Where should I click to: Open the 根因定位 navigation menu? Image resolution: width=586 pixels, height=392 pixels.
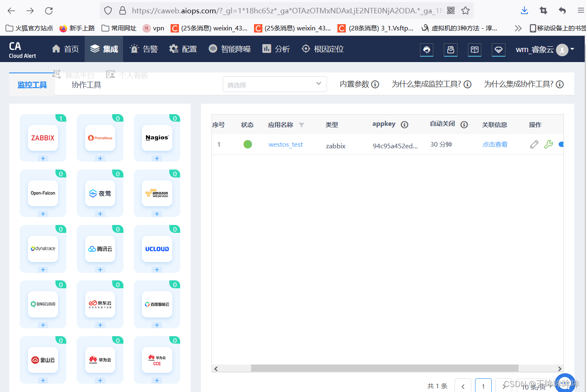coord(323,49)
